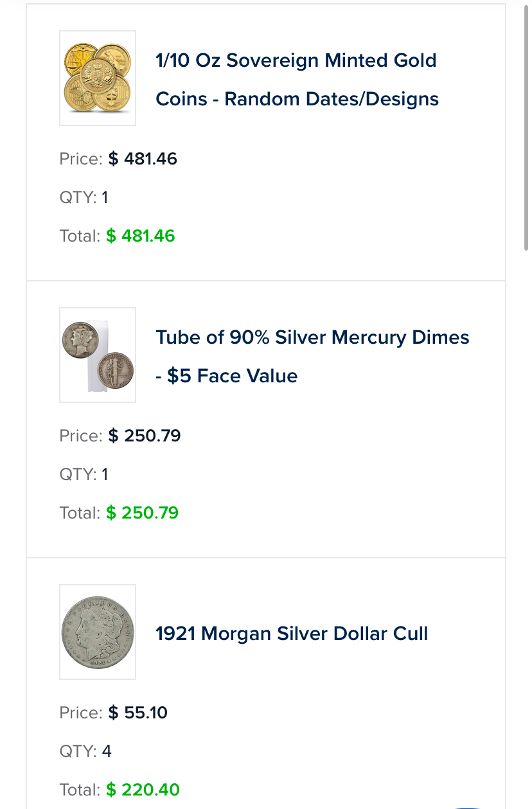Click the "Total:" label for Mercury Dimes
The width and height of the screenshot is (532, 809).
point(80,513)
